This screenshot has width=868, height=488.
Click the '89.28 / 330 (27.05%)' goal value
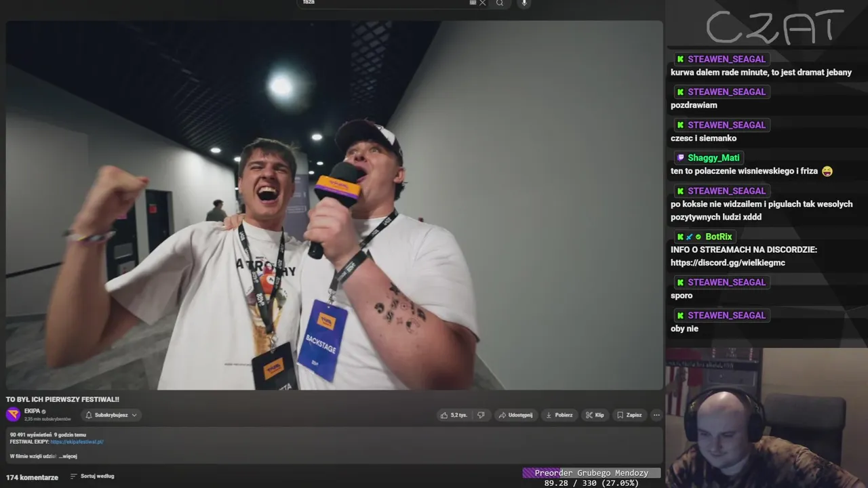[591, 483]
